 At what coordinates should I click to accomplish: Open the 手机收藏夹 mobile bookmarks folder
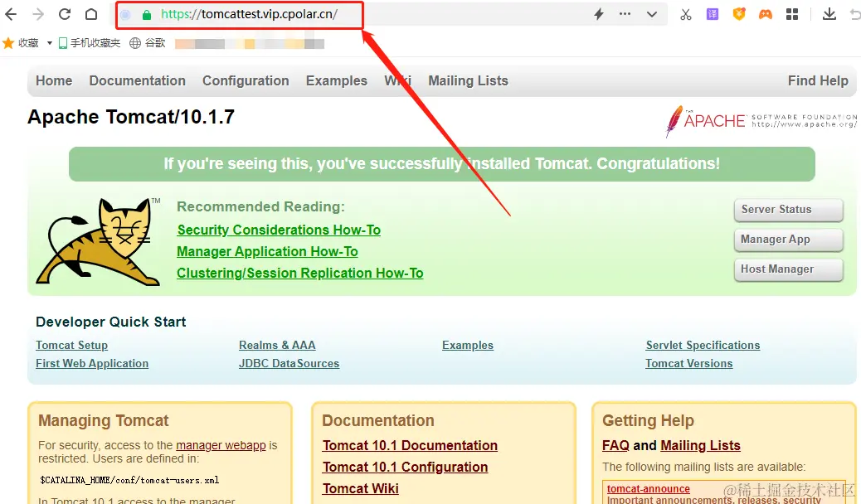(90, 43)
